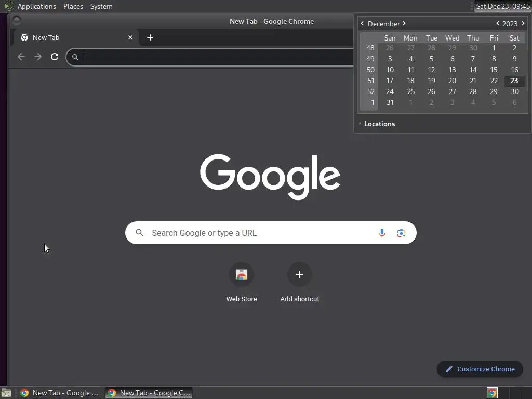Select December 28 in the calendar
This screenshot has height=399, width=532.
click(473, 91)
